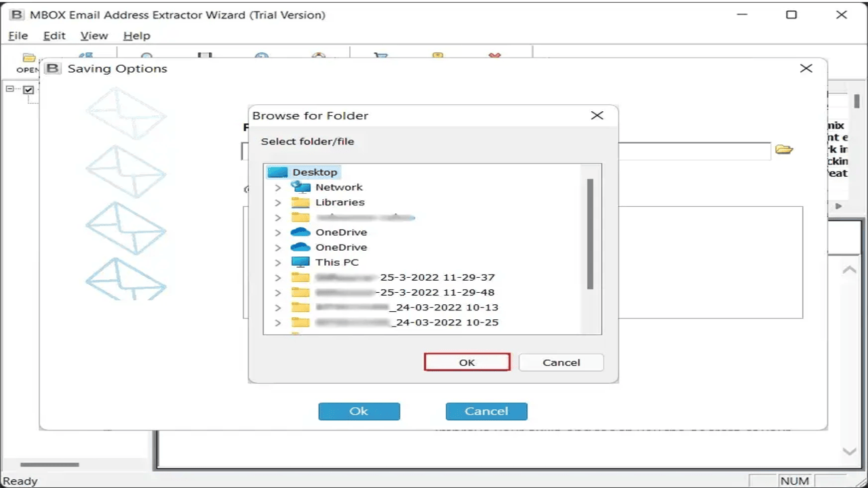Open the View menu
The image size is (868, 488).
coord(94,35)
